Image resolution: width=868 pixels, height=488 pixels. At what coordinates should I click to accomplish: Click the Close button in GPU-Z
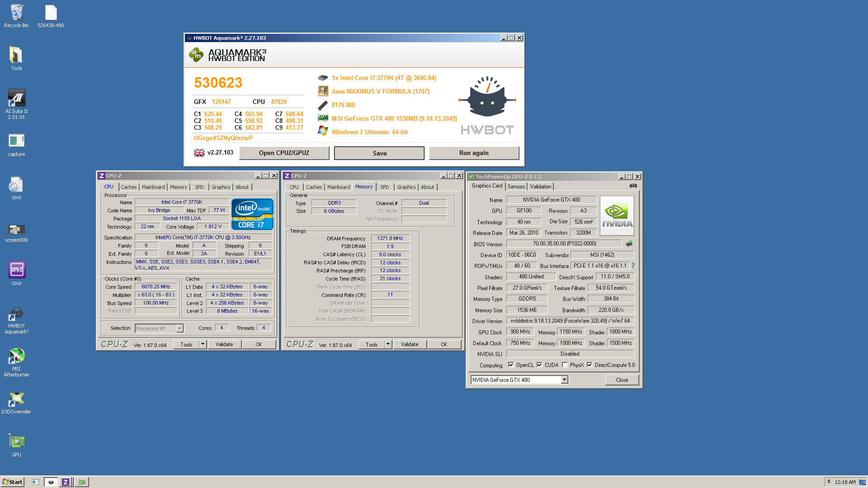622,380
